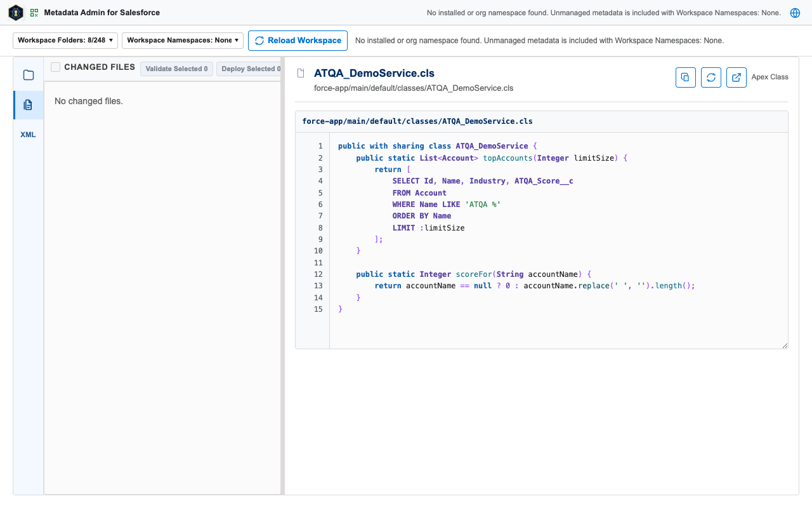Click the Validate Selected 0 button
The height and width of the screenshot is (508, 812).
pos(176,69)
